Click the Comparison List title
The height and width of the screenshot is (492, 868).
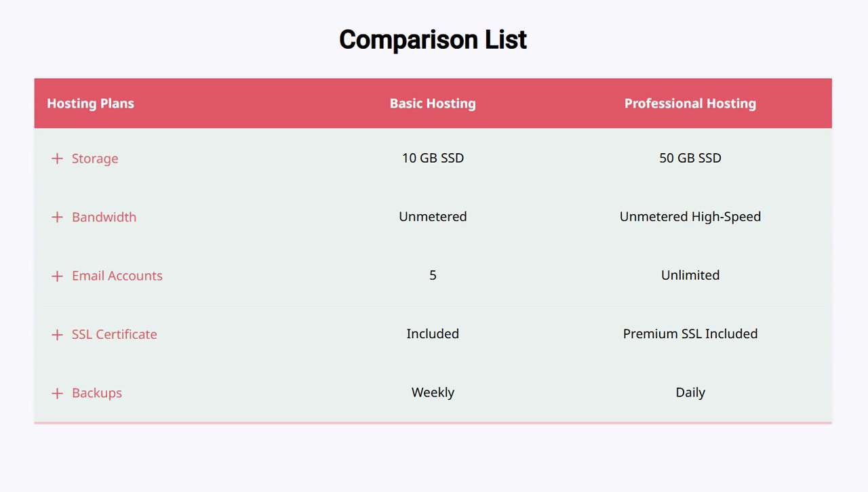[433, 39]
